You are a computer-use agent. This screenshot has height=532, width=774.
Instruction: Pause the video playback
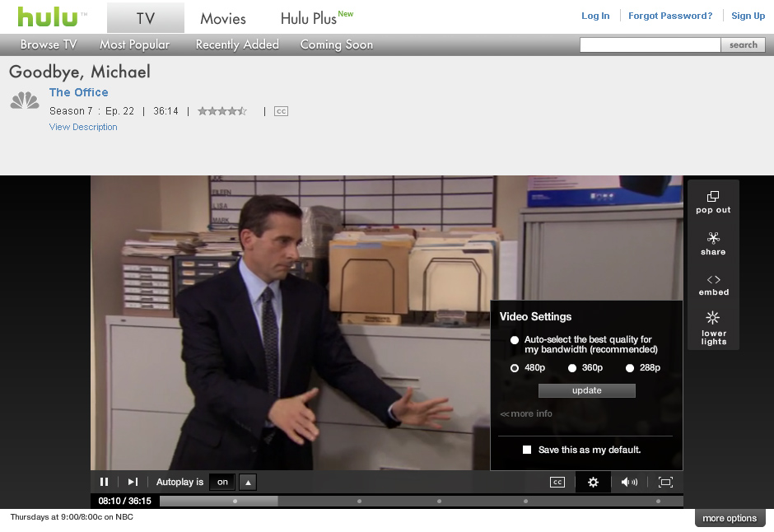[x=104, y=482]
